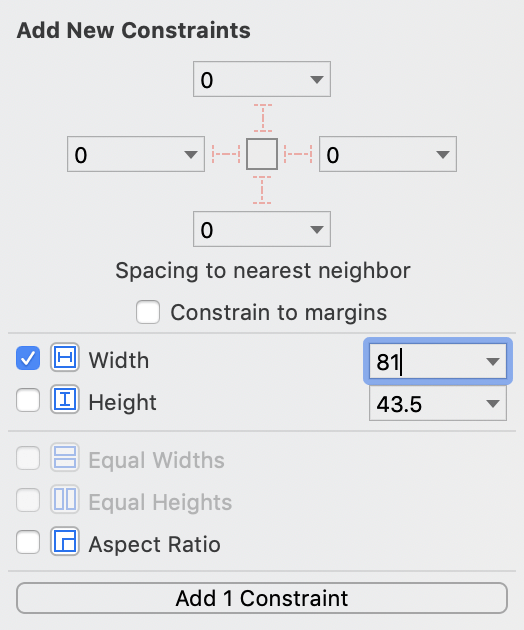524x630 pixels.
Task: Open the top spacing dropdown arrow
Action: click(x=317, y=80)
